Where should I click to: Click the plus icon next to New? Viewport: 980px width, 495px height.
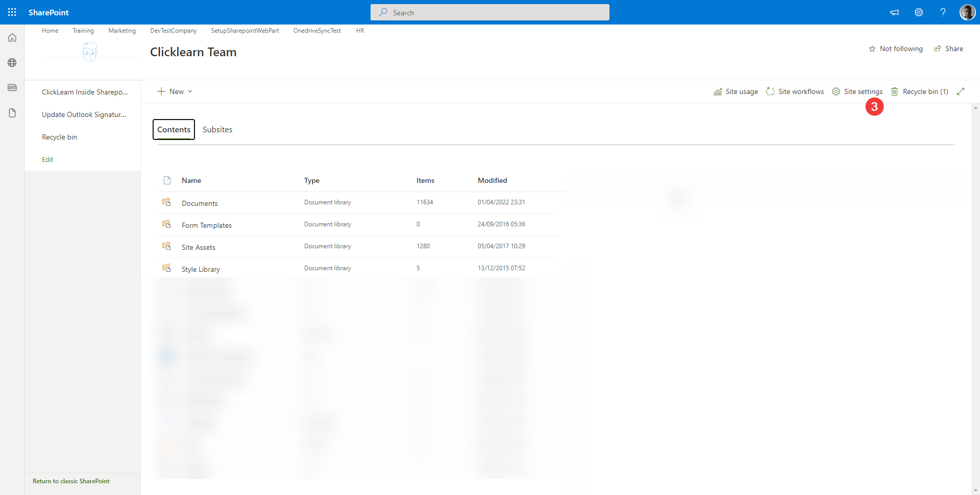161,91
